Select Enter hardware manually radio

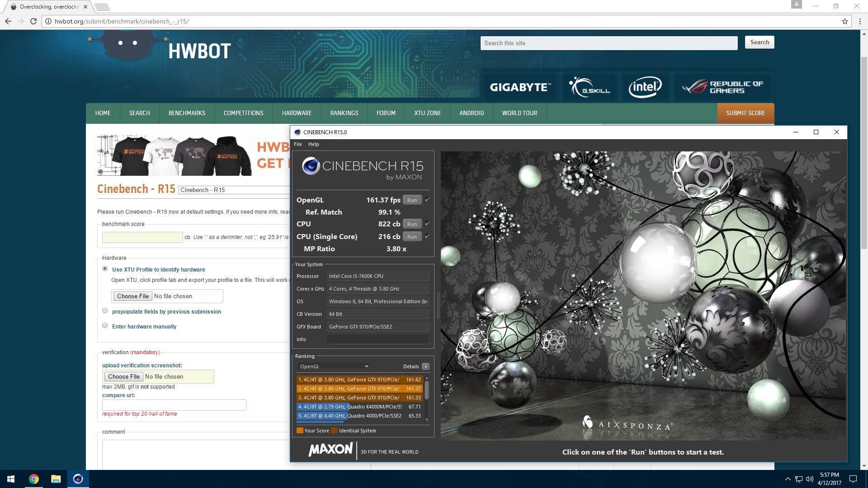(105, 326)
